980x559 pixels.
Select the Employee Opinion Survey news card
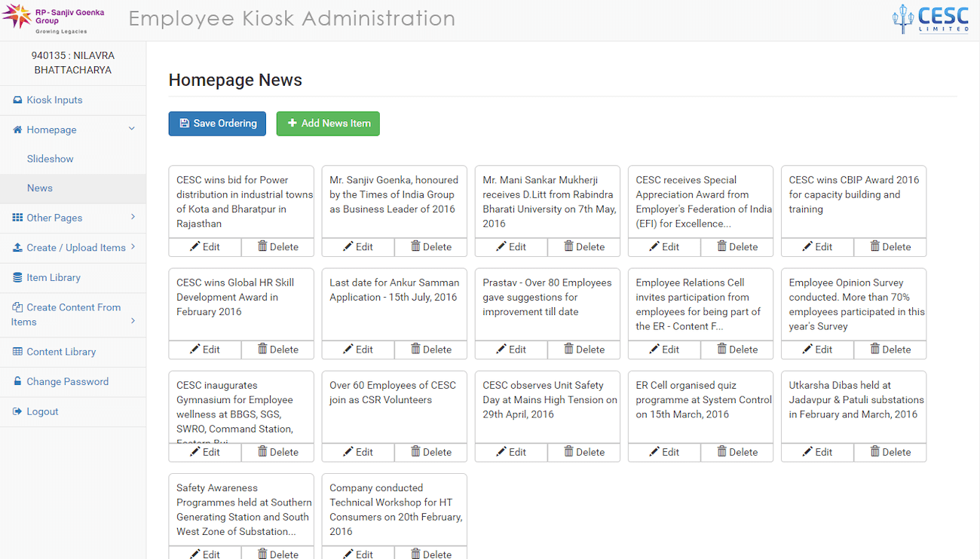853,304
